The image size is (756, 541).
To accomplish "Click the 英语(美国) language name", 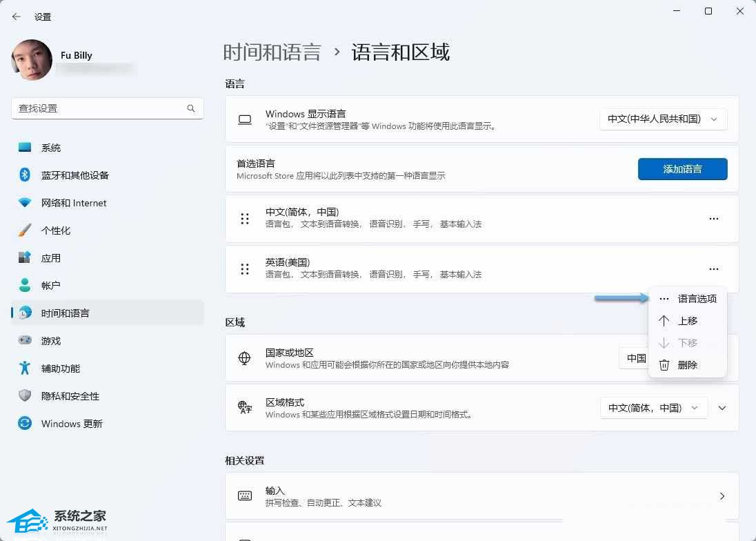I will [288, 262].
